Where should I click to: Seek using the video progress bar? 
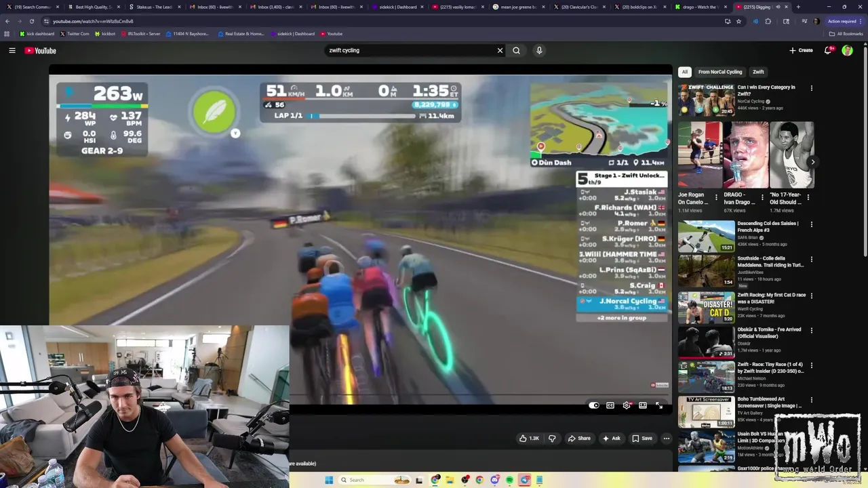click(x=479, y=395)
